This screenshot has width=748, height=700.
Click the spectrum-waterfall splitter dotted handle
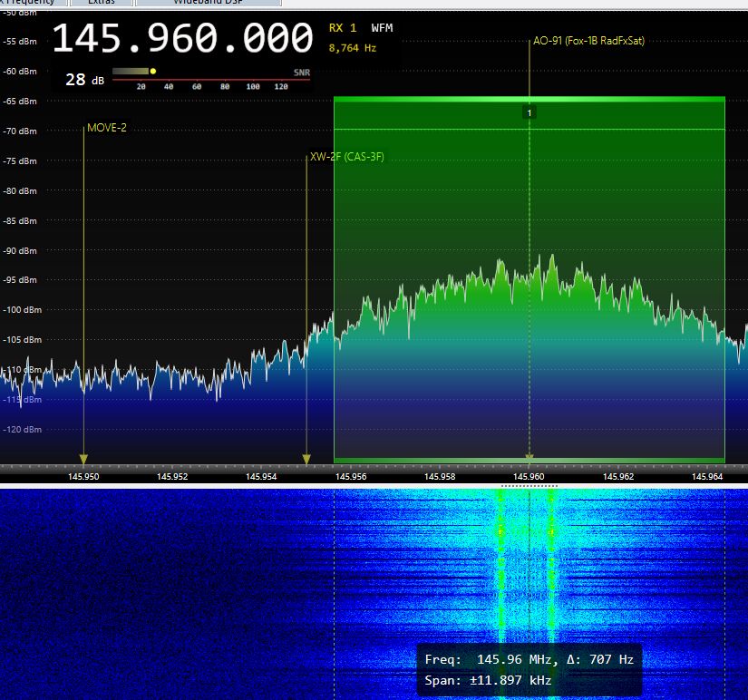(x=529, y=486)
